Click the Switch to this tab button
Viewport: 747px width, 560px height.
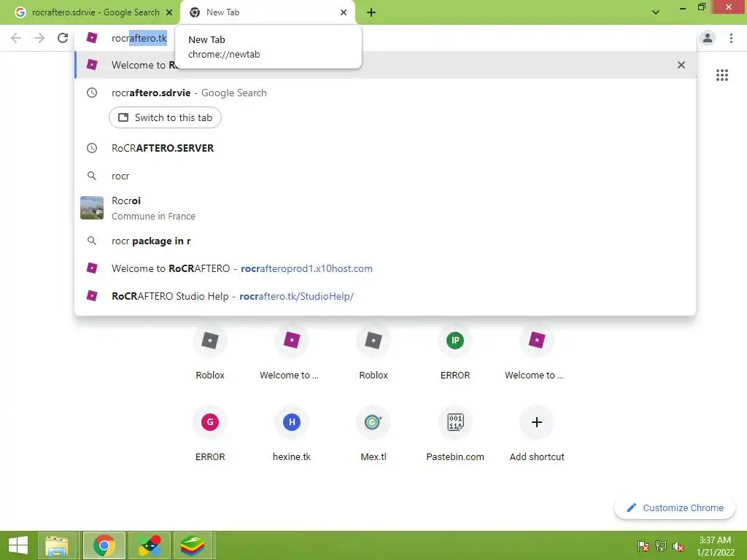tap(165, 117)
